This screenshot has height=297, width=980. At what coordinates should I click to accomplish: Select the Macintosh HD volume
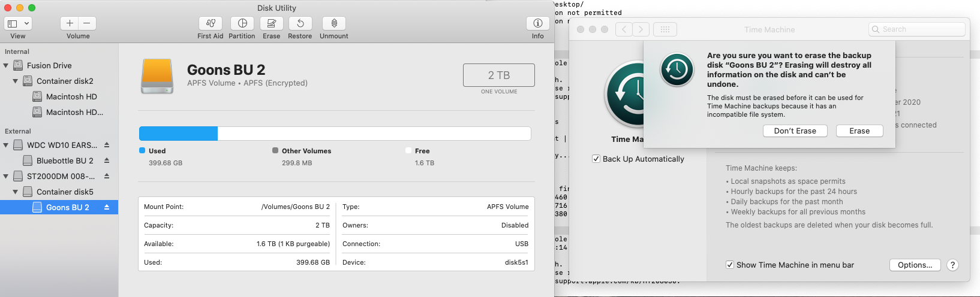tap(59, 97)
